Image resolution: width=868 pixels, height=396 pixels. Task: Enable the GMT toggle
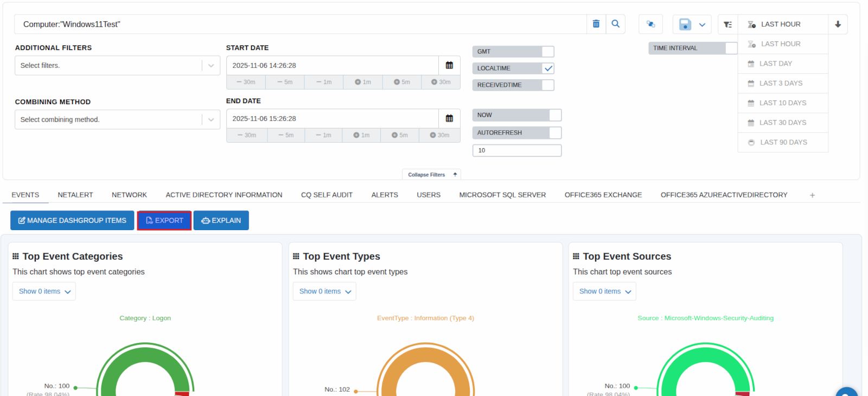tap(547, 52)
